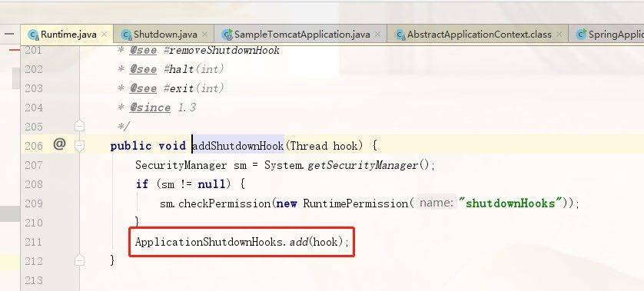The width and height of the screenshot is (644, 291).
Task: Click the @ gutter icon on line 206
Action: [59, 144]
